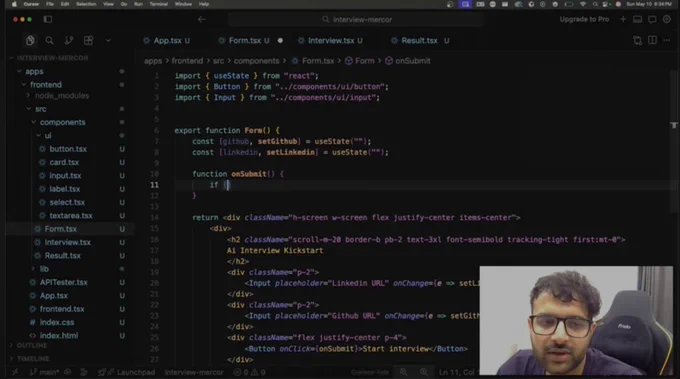Screen dimensions: 680x379
Task: Expand the OUTLINE section
Action: [x=31, y=346]
